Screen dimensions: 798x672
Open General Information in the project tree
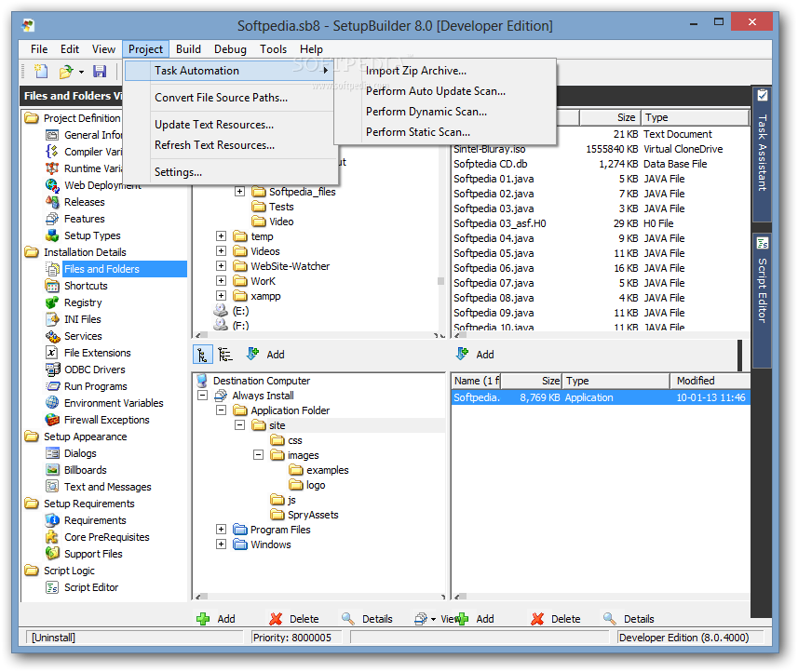[x=92, y=135]
